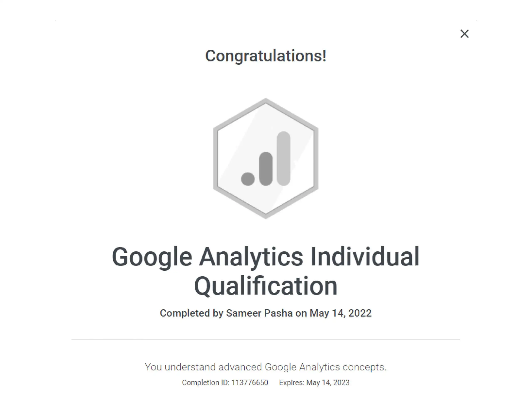Click the completion date "May 14, 2022"
Image resolution: width=532 pixels, height=411 pixels.
pos(340,313)
